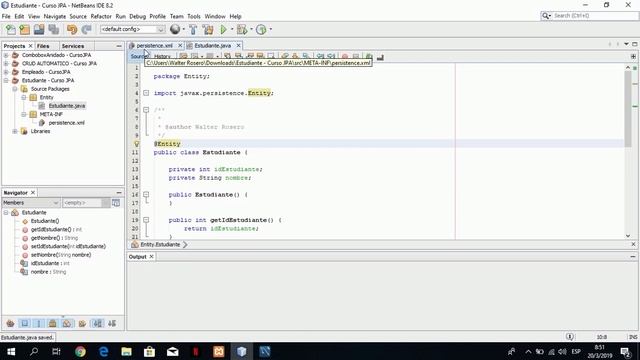This screenshot has height=360, width=640.
Task: Expand the Empleado - CursoJPA project
Action: coord(6,72)
